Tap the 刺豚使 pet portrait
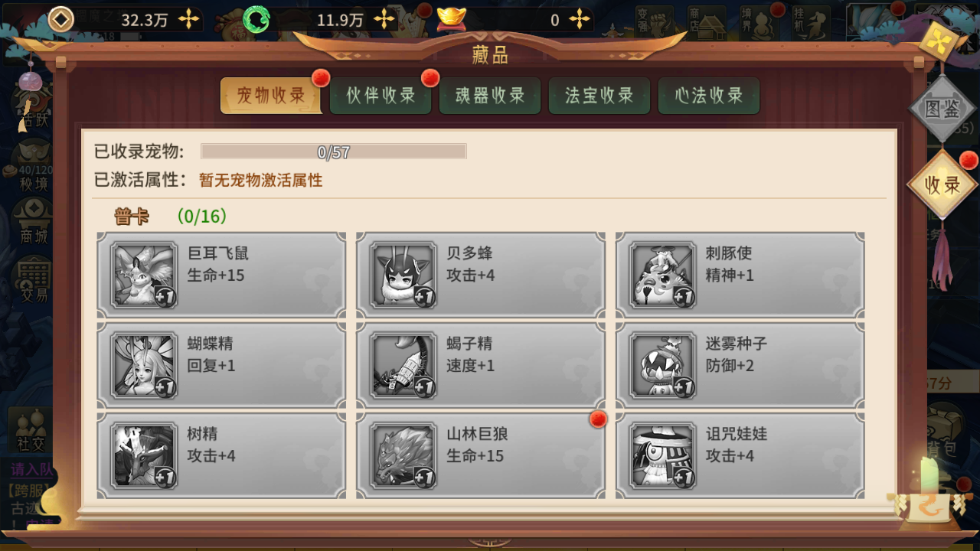Screen dimensions: 980x551 (x=662, y=275)
